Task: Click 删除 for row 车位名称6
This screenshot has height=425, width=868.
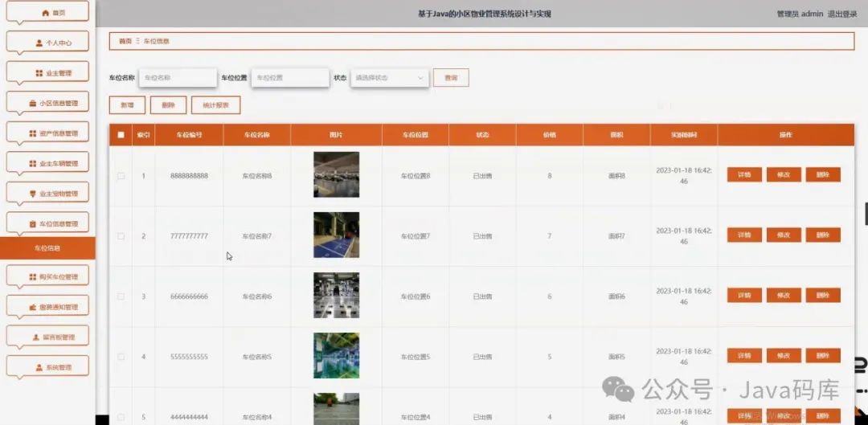Action: 823,296
